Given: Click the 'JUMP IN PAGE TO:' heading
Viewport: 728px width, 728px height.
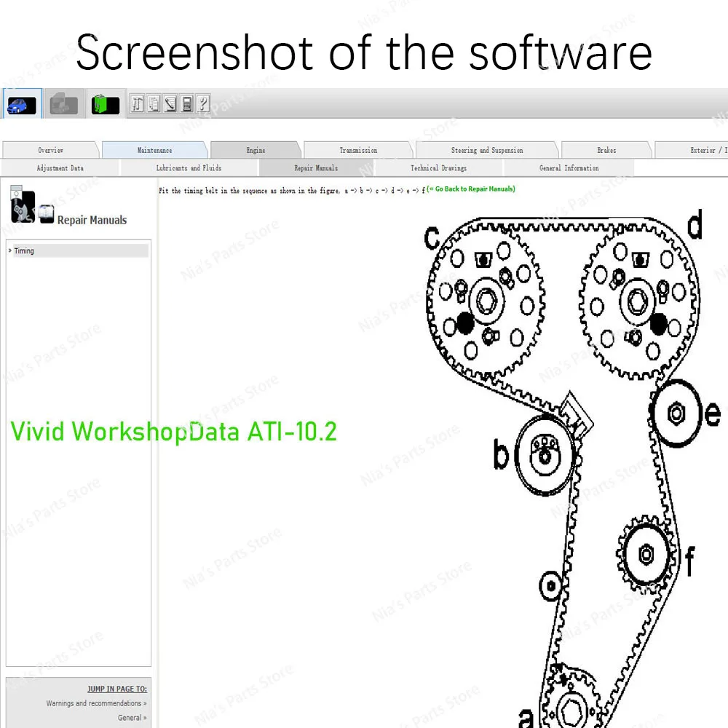Looking at the screenshot, I should click(117, 689).
